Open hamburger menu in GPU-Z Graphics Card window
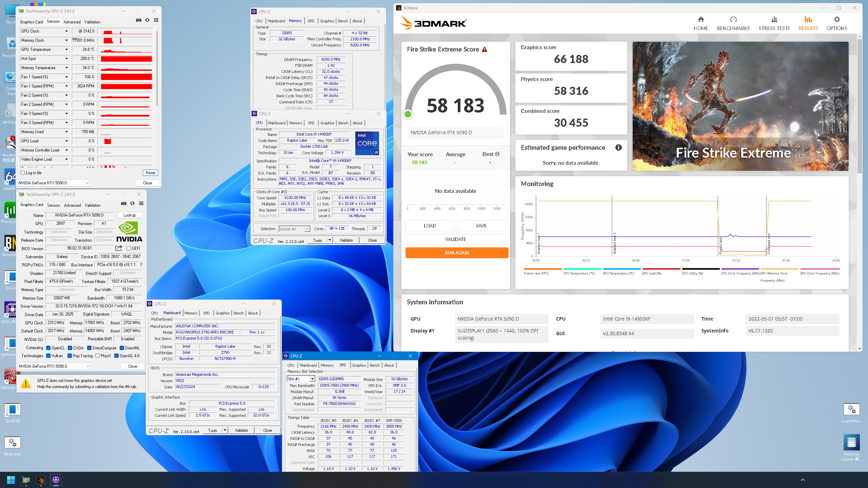The width and height of the screenshot is (868, 488). click(141, 204)
